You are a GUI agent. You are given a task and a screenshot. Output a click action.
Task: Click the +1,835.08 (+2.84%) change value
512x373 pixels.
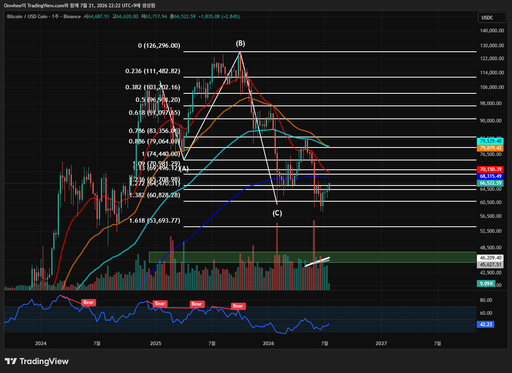coord(219,16)
